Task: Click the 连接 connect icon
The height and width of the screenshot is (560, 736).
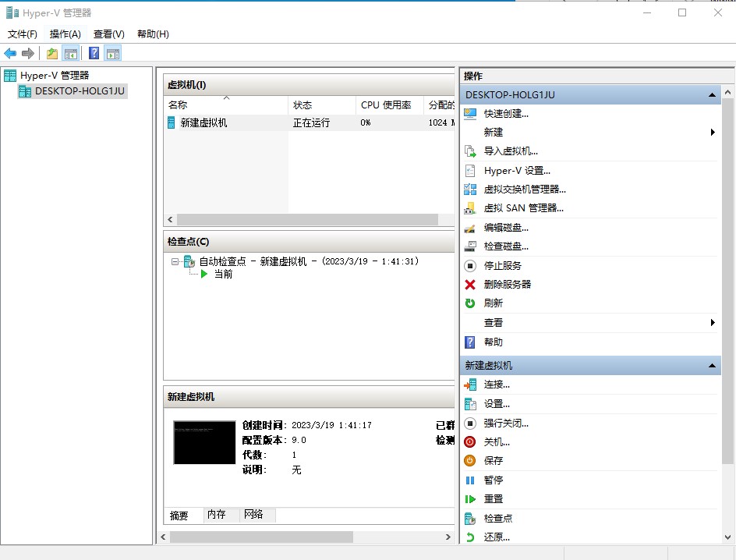Action: pos(470,385)
